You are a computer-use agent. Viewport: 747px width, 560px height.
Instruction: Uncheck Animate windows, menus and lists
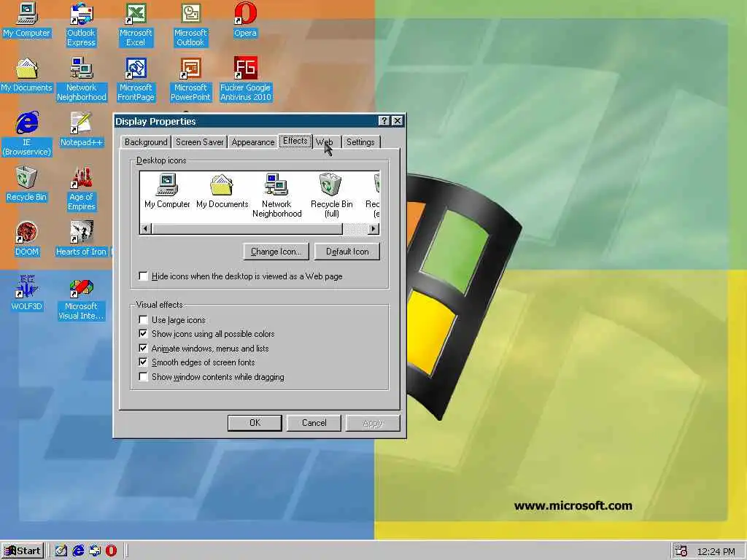143,348
